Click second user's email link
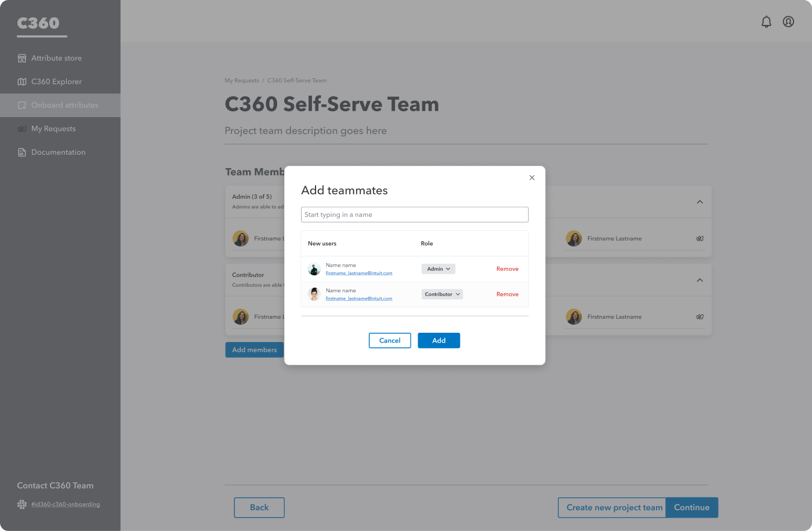Viewport: 812px width, 531px height. 359,299
